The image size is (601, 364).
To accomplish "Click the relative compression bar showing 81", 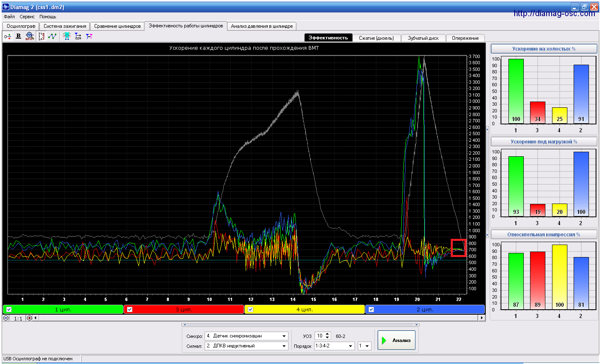I will point(581,283).
